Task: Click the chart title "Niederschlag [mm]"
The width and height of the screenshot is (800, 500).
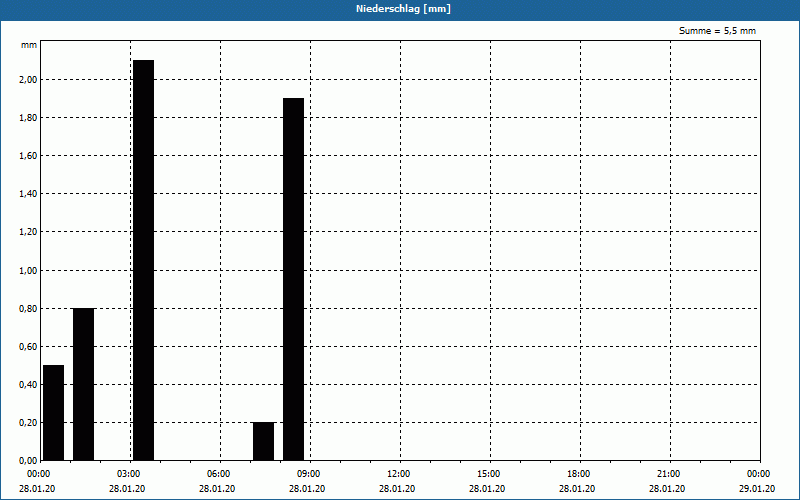Action: click(x=403, y=9)
